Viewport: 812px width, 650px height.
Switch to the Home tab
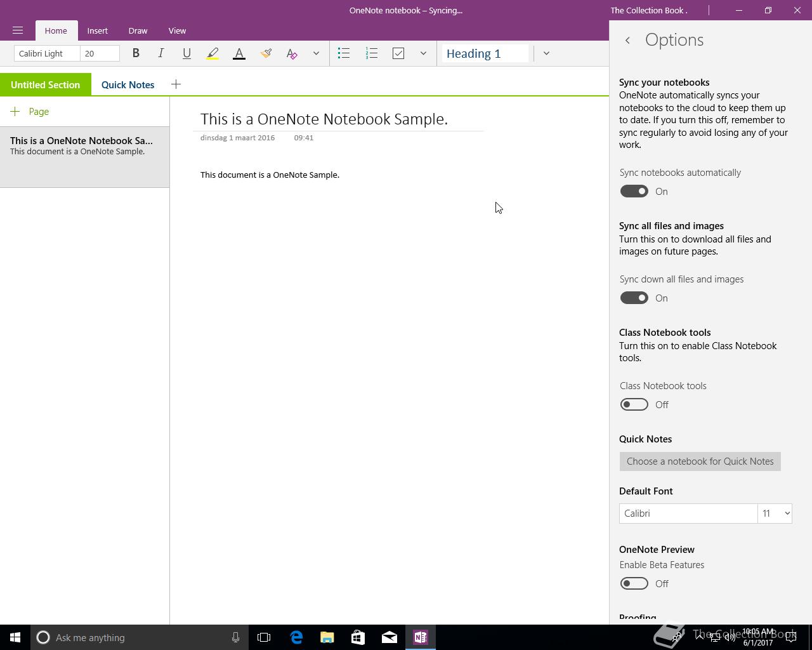coord(56,30)
